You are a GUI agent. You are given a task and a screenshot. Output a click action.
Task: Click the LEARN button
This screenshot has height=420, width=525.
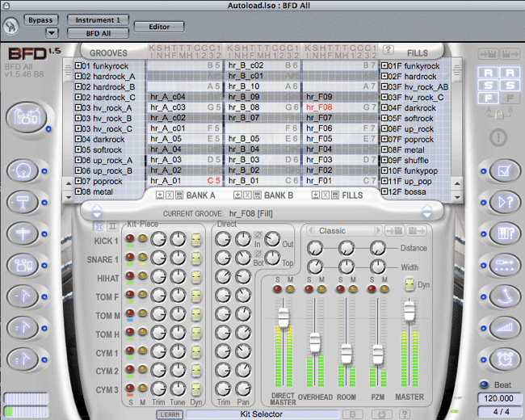click(170, 414)
